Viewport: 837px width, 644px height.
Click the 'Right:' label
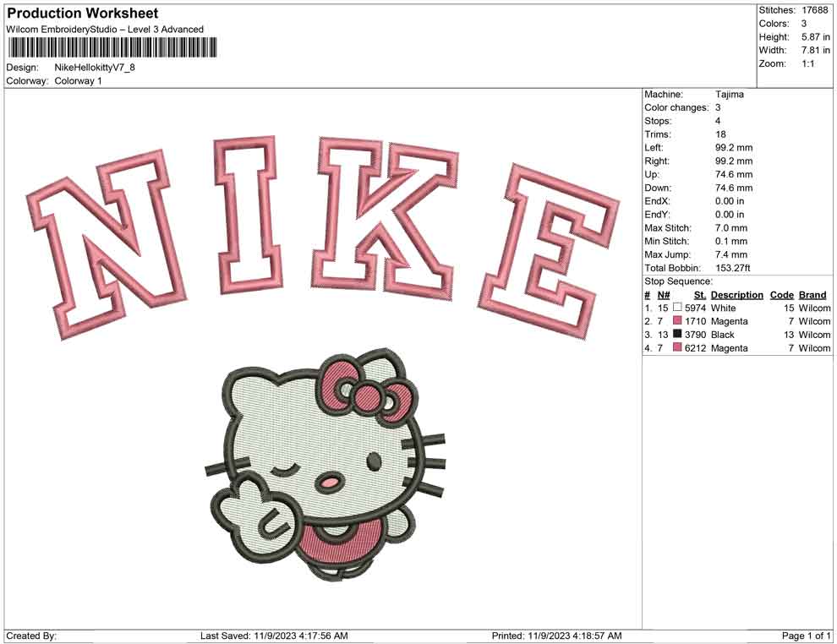point(657,161)
